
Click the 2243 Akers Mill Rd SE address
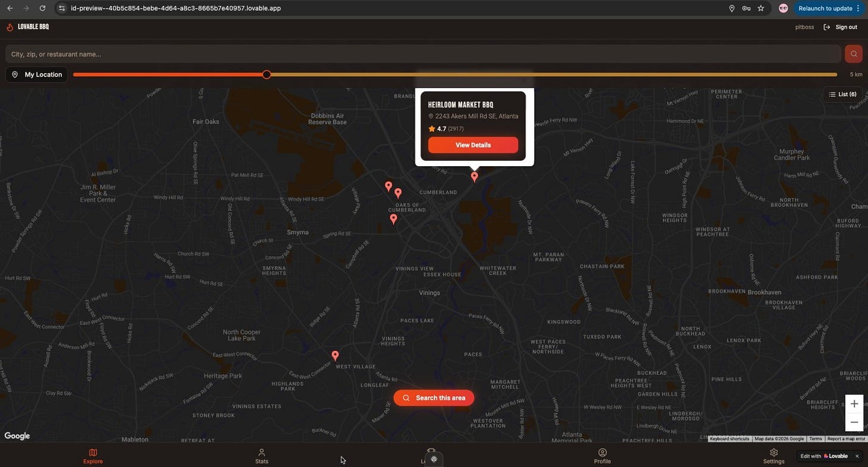click(x=476, y=116)
